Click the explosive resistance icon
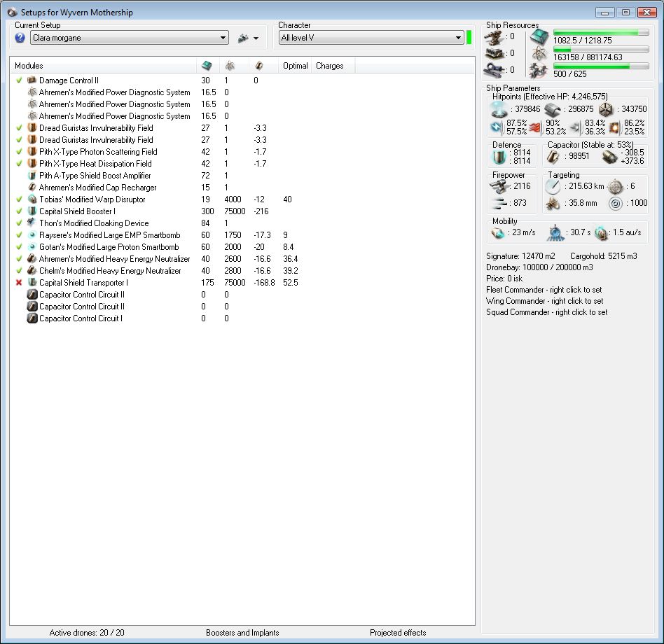 click(x=615, y=127)
